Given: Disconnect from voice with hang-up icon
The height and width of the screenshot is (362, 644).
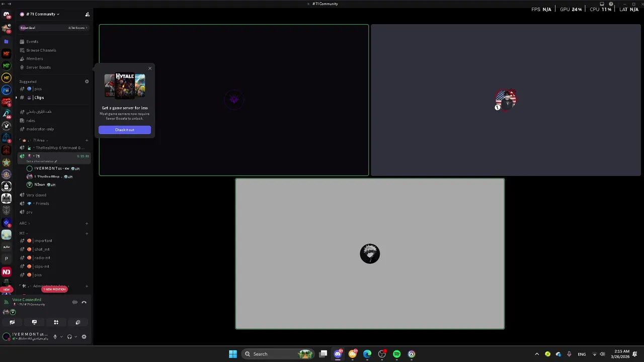Looking at the screenshot, I should (84, 302).
